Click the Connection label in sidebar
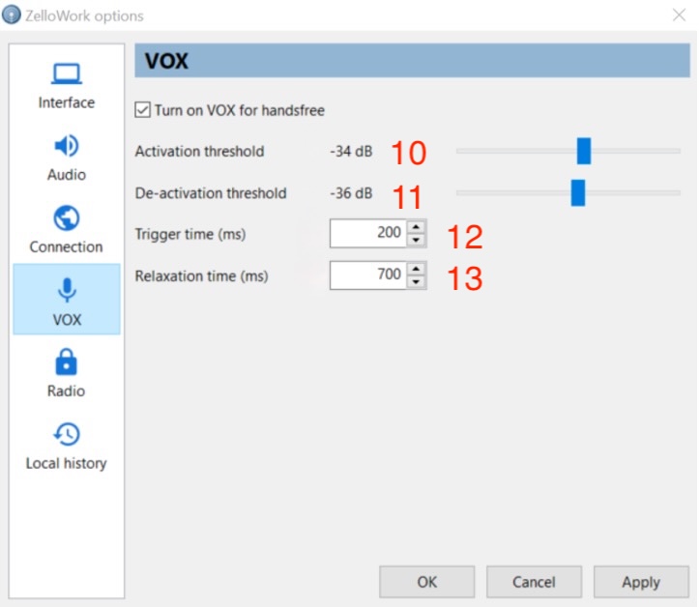 66,246
